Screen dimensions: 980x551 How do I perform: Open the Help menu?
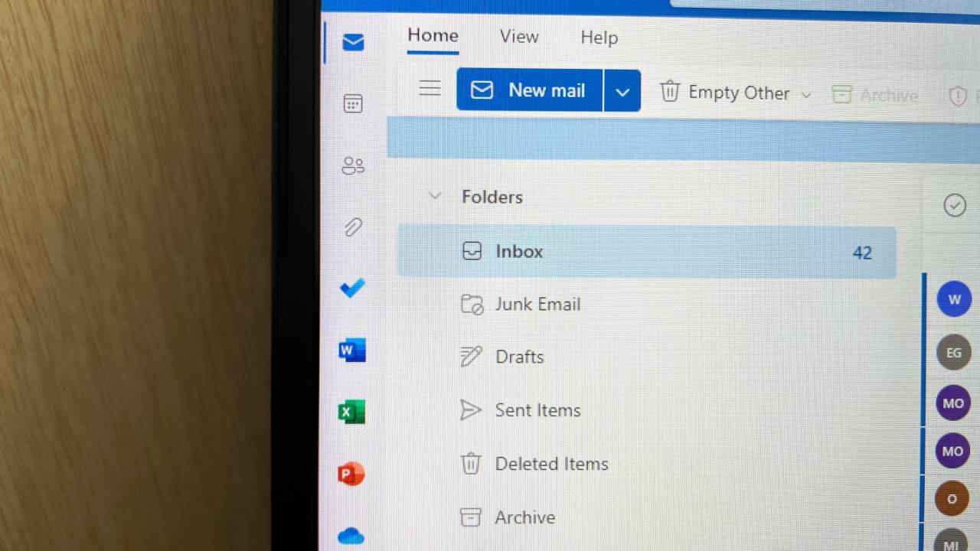[x=599, y=37]
